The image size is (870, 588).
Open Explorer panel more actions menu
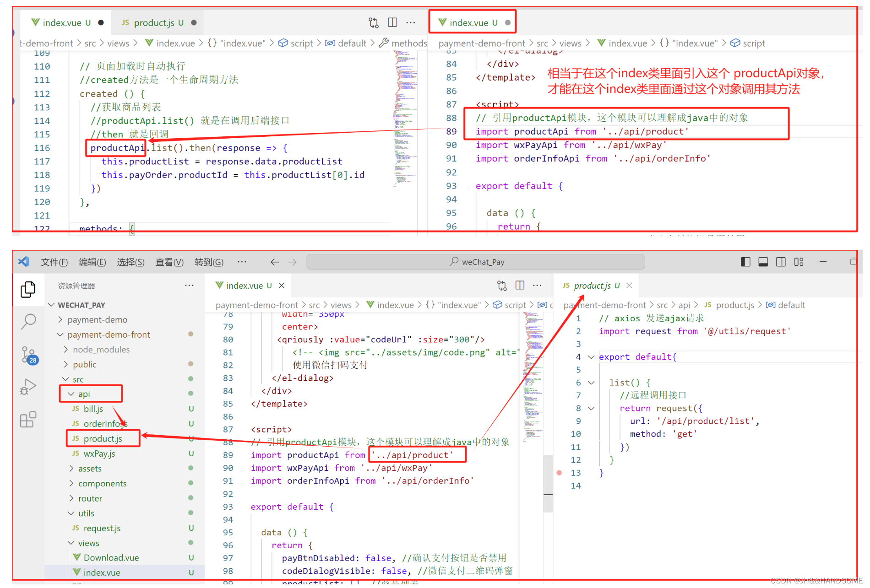click(x=189, y=285)
